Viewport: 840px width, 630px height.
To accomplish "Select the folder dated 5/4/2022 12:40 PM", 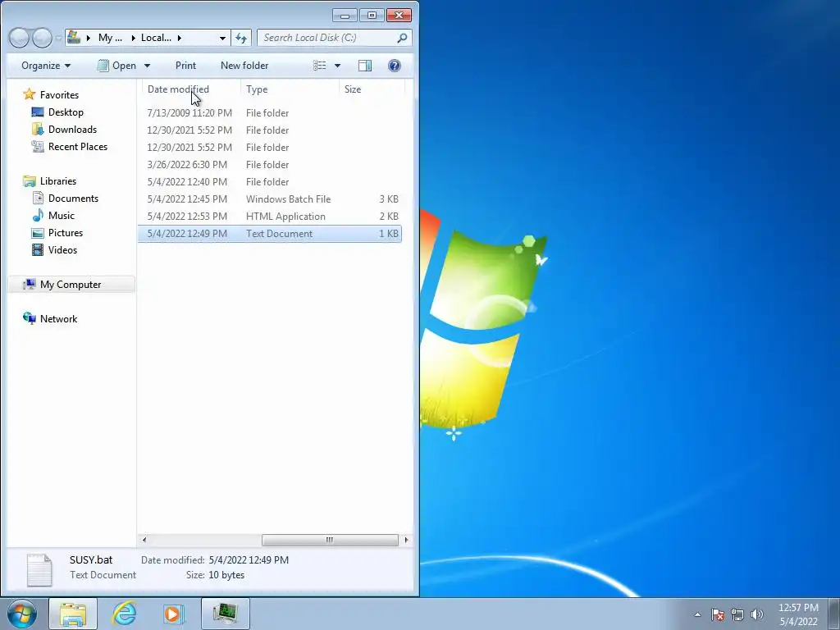I will click(269, 181).
